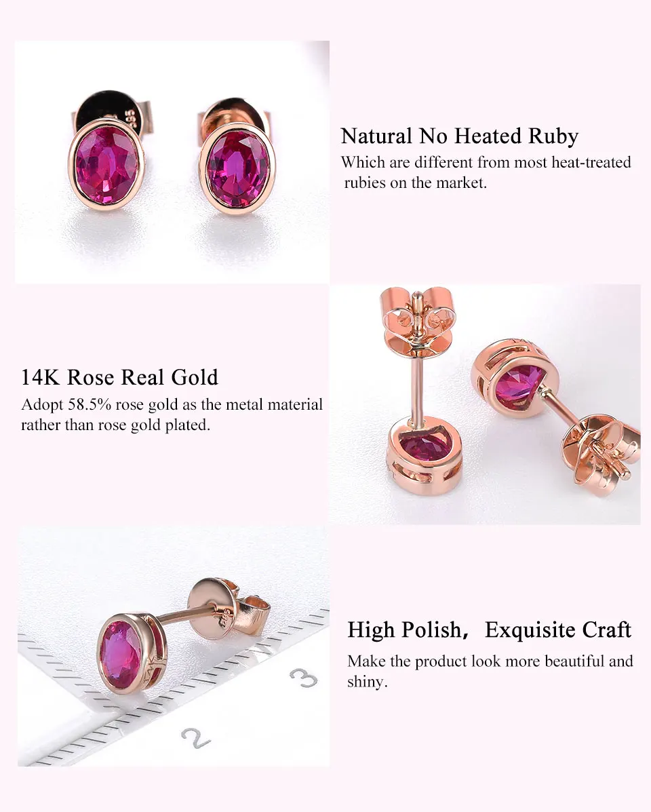Viewport: 651px width, 812px height.
Task: Click the heat-treated rubies description text
Action: click(486, 172)
